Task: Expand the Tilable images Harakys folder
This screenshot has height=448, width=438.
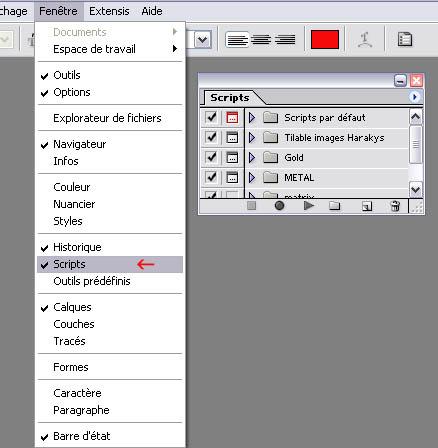Action: pos(252,137)
